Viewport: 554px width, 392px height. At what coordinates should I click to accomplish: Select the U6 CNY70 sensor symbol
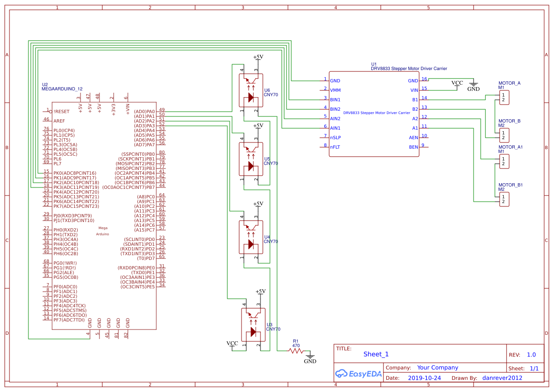tap(251, 90)
